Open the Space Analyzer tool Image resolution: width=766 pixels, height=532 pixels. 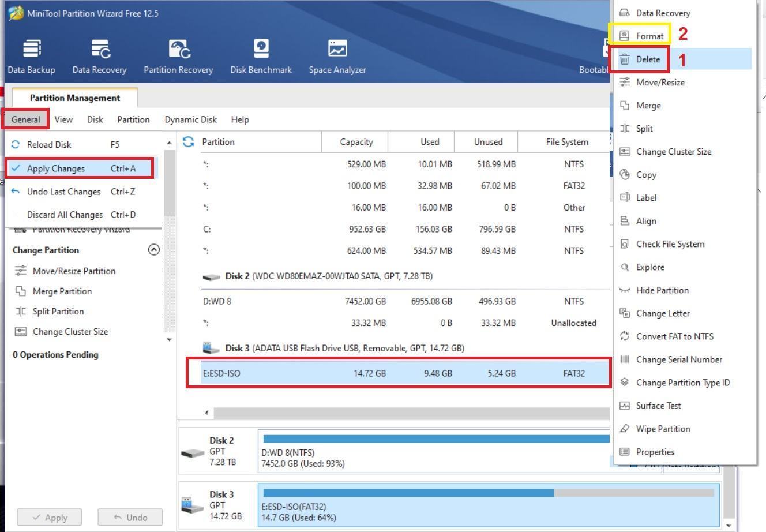[x=337, y=48]
